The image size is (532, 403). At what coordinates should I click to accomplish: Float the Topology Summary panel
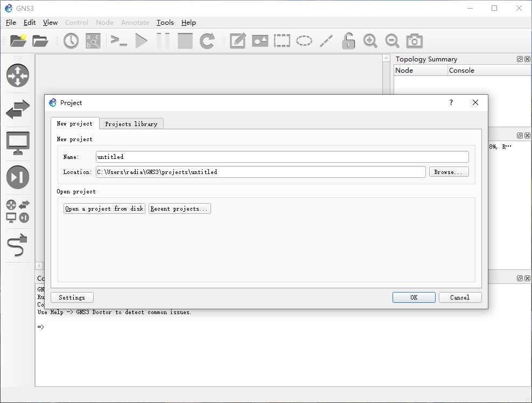tap(520, 59)
